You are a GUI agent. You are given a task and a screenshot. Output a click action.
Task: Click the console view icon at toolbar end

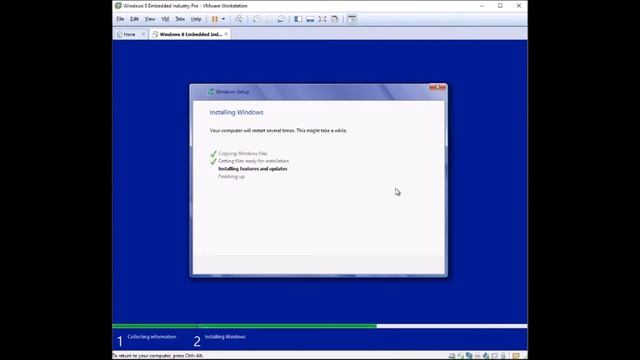(352, 19)
